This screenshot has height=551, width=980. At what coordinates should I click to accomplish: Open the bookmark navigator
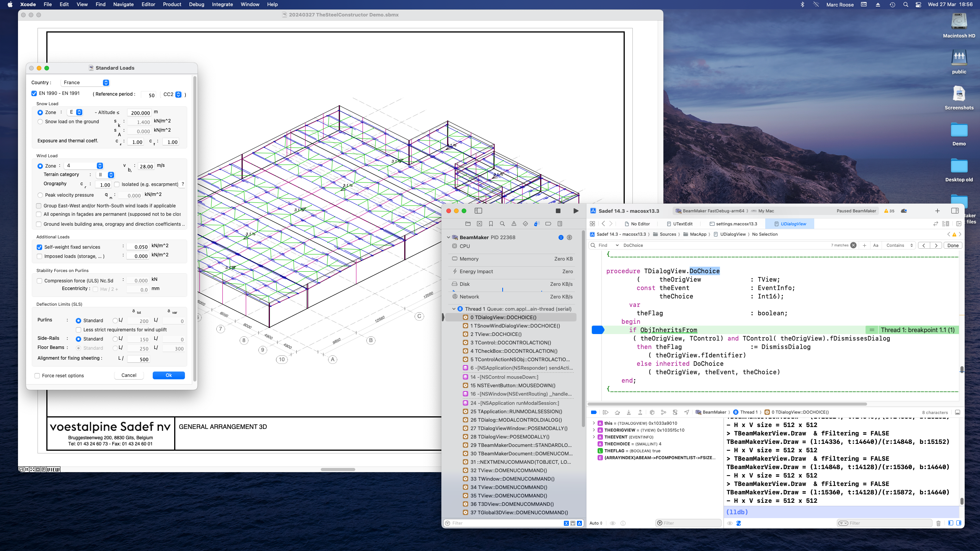click(x=491, y=224)
